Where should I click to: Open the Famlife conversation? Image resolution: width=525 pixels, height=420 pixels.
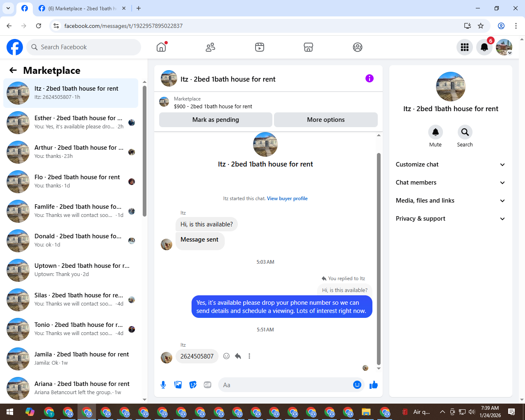[x=71, y=211]
